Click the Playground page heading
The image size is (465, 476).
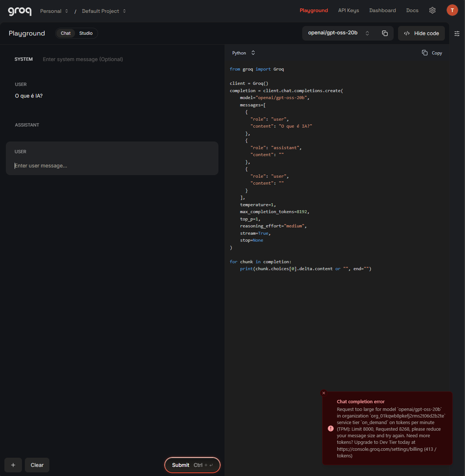click(27, 33)
